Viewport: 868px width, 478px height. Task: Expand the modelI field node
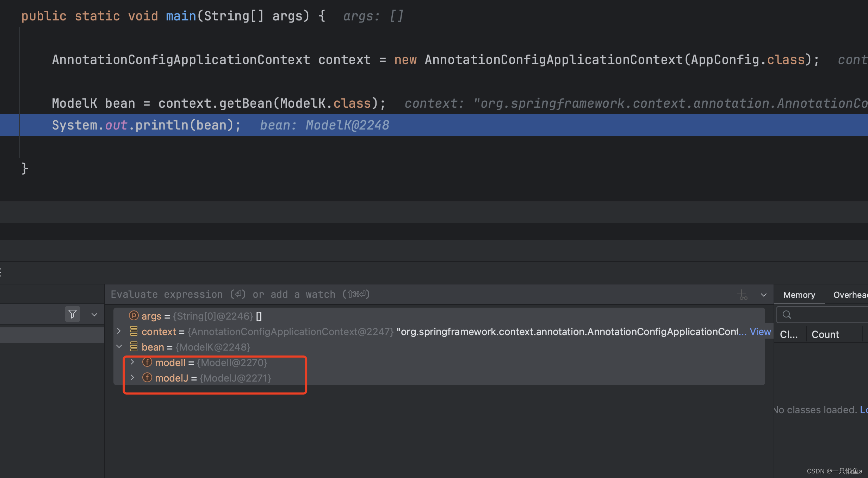click(x=132, y=362)
